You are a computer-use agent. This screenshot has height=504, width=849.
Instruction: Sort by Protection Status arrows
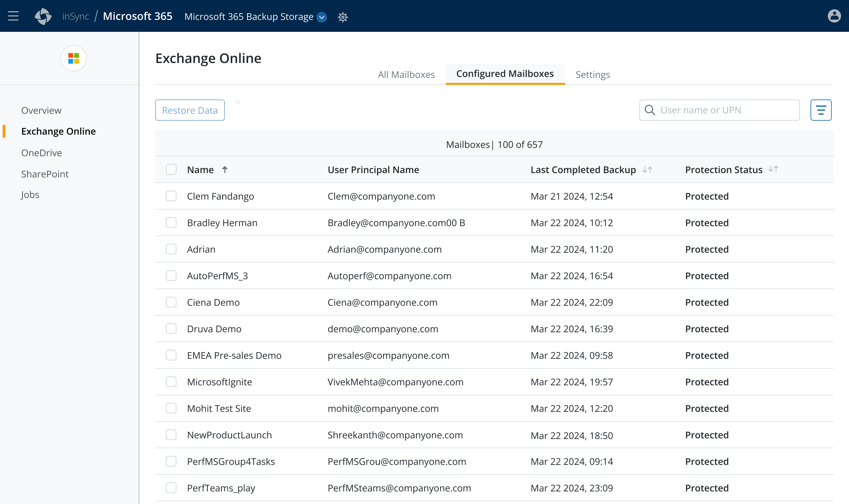[x=773, y=169]
